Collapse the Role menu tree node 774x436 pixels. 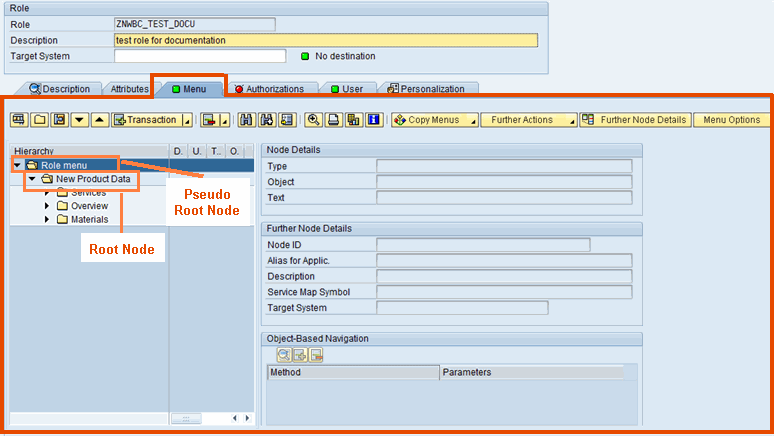pyautogui.click(x=17, y=165)
